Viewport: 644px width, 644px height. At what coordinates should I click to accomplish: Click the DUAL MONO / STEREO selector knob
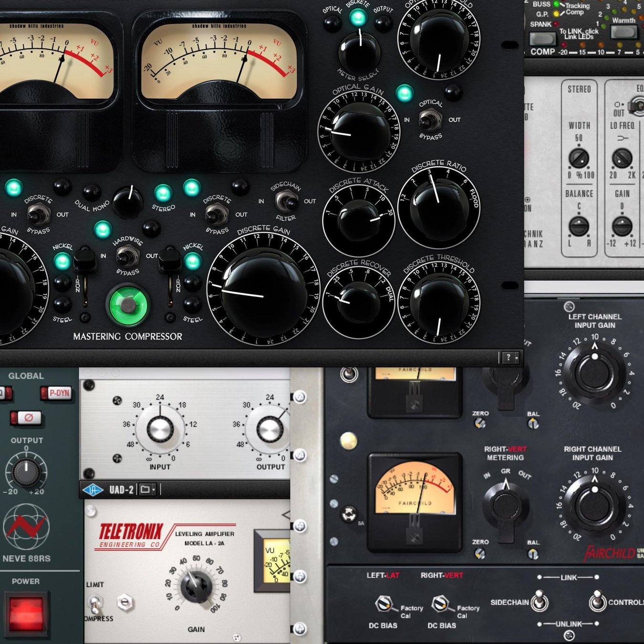(128, 202)
